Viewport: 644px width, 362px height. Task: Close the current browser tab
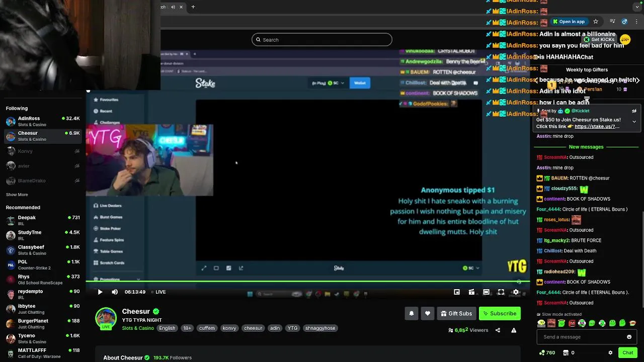181,7
